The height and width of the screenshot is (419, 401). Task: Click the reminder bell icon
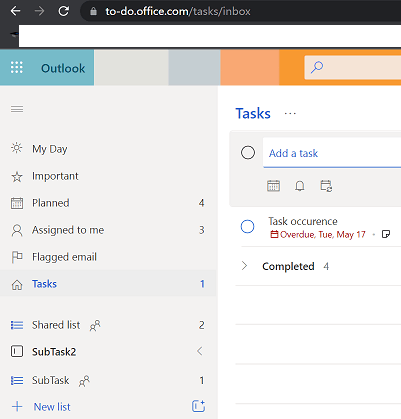(300, 186)
